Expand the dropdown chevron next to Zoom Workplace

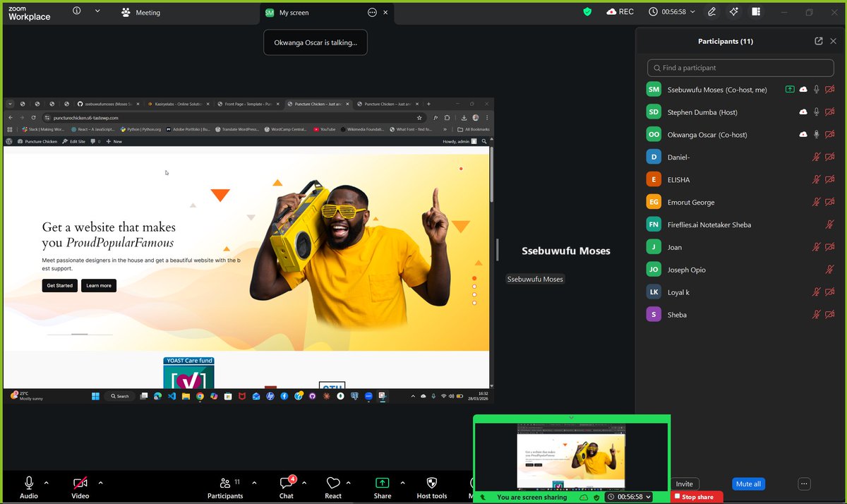(x=97, y=11)
